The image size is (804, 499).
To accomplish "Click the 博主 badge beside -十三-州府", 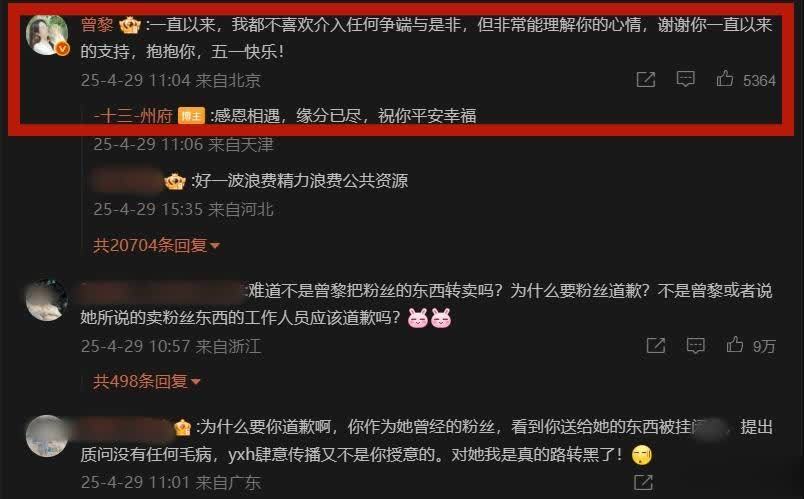I will pyautogui.click(x=191, y=116).
